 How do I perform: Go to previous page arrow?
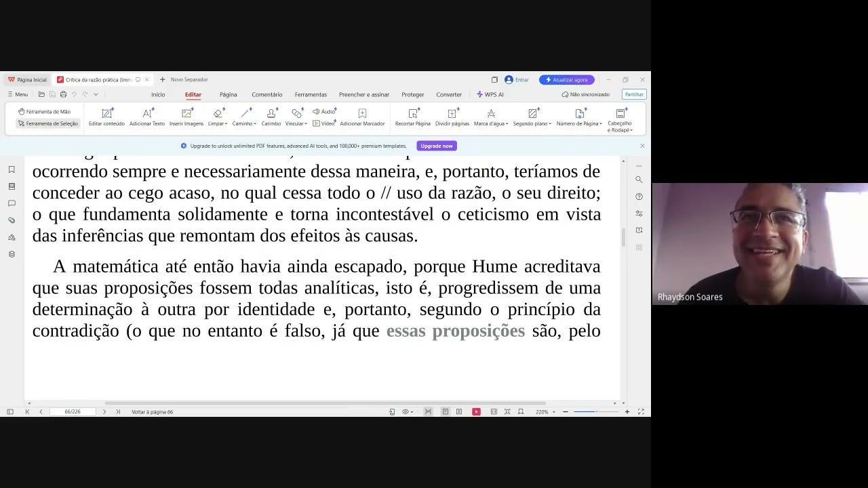click(x=41, y=411)
